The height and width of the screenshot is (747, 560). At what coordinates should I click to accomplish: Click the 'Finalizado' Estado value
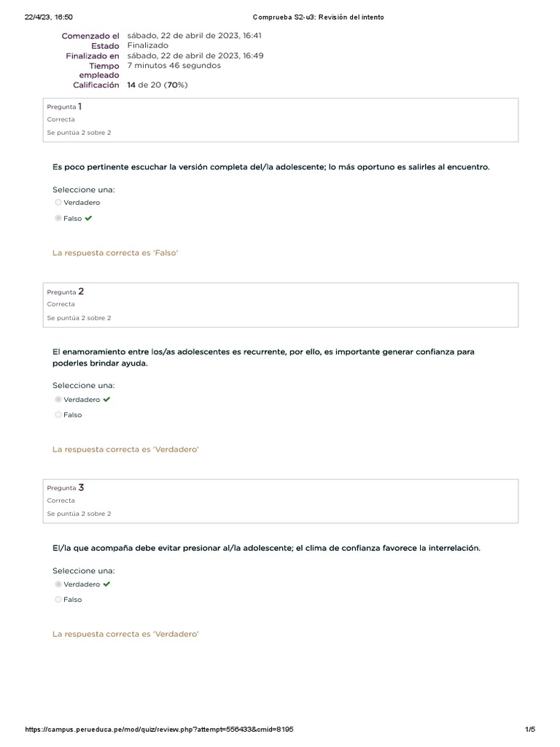(x=147, y=45)
